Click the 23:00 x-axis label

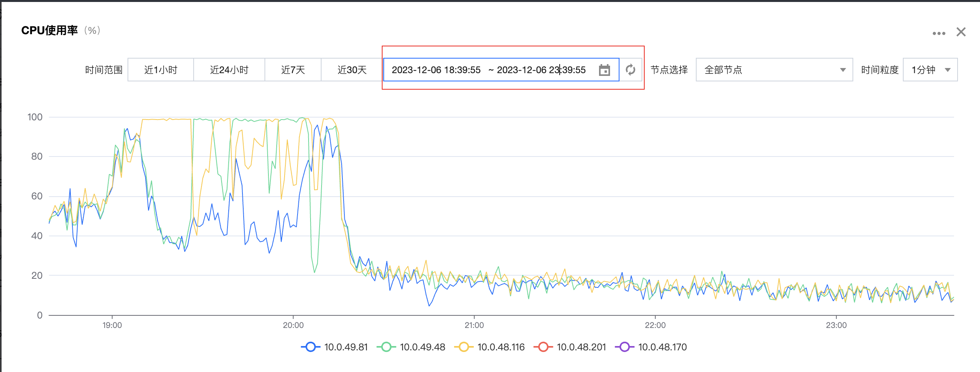coord(836,325)
